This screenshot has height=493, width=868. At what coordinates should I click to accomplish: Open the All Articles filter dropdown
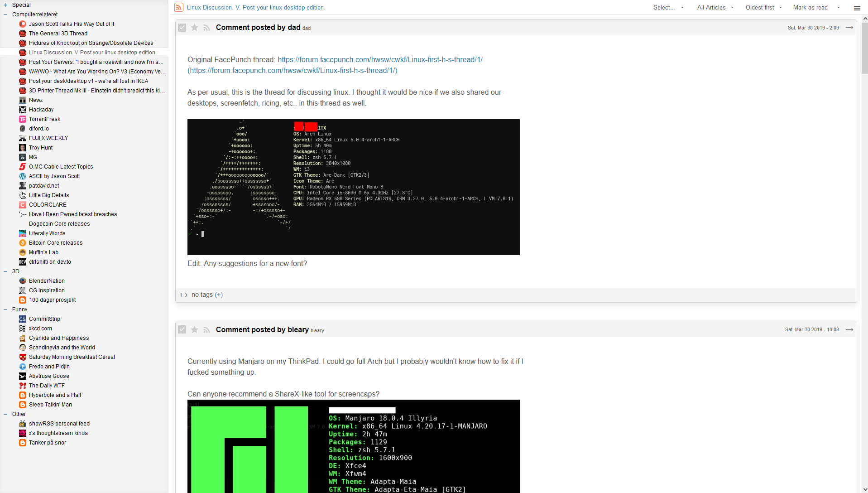(715, 8)
